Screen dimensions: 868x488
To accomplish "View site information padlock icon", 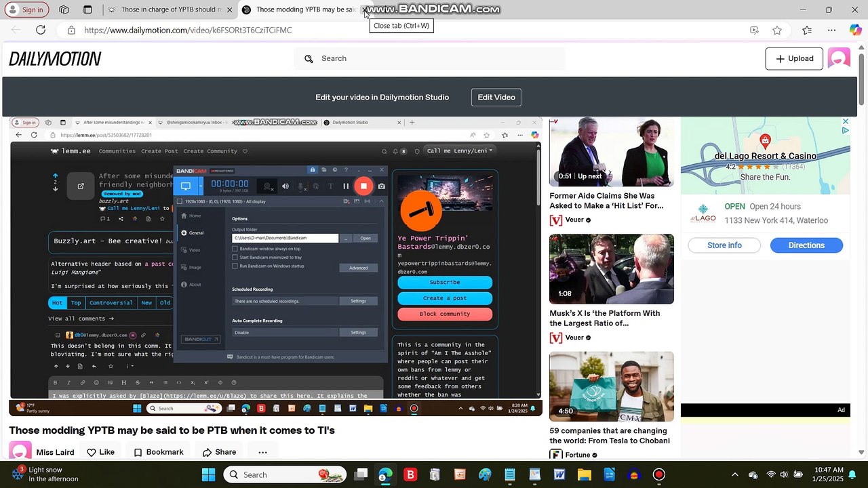I will pyautogui.click(x=71, y=30).
